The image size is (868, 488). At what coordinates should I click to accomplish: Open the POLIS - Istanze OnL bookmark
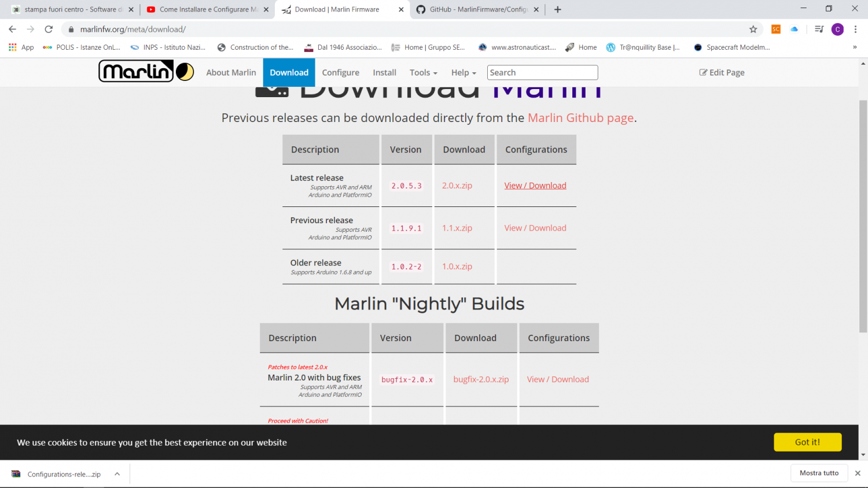[82, 47]
